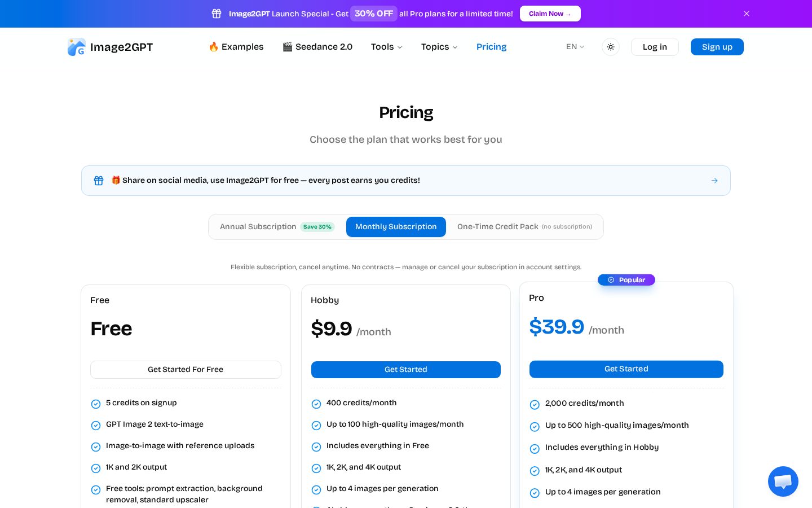Click the Sign up button
This screenshot has height=508, width=812.
pos(717,47)
